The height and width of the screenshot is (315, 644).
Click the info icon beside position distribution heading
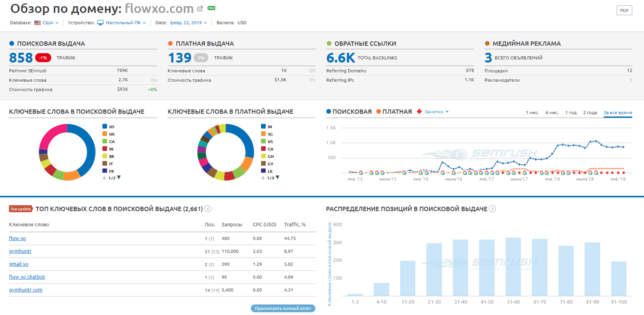[492, 209]
